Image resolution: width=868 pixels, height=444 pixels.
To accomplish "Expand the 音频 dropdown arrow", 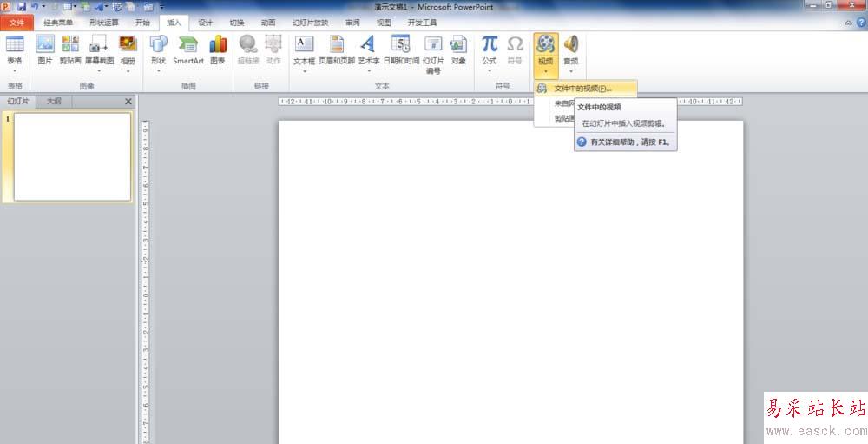I will point(571,71).
